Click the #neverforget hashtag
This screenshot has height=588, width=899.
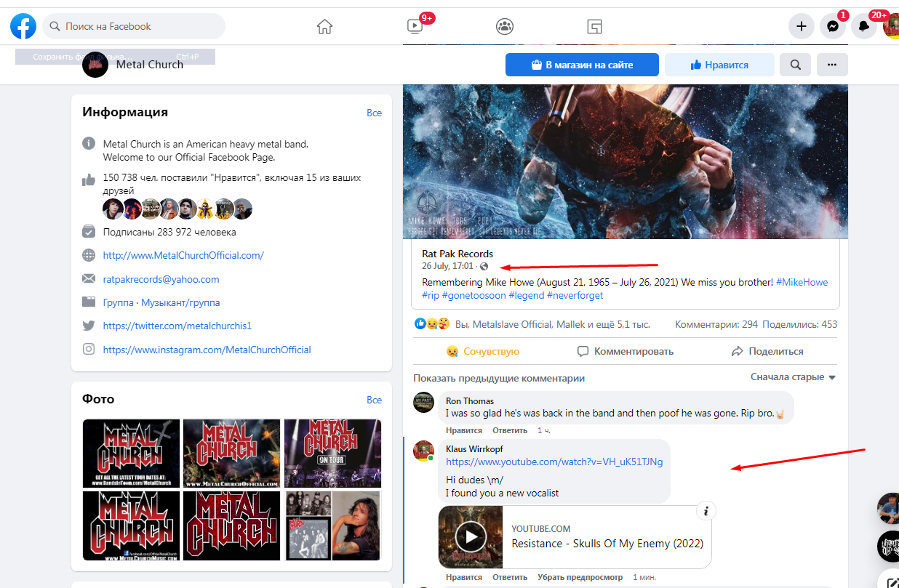click(x=575, y=295)
